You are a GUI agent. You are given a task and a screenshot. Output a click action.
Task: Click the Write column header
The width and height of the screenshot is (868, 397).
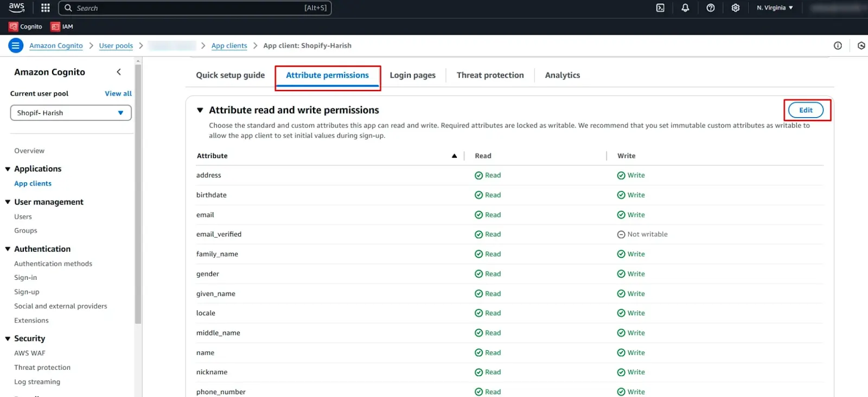(x=626, y=156)
